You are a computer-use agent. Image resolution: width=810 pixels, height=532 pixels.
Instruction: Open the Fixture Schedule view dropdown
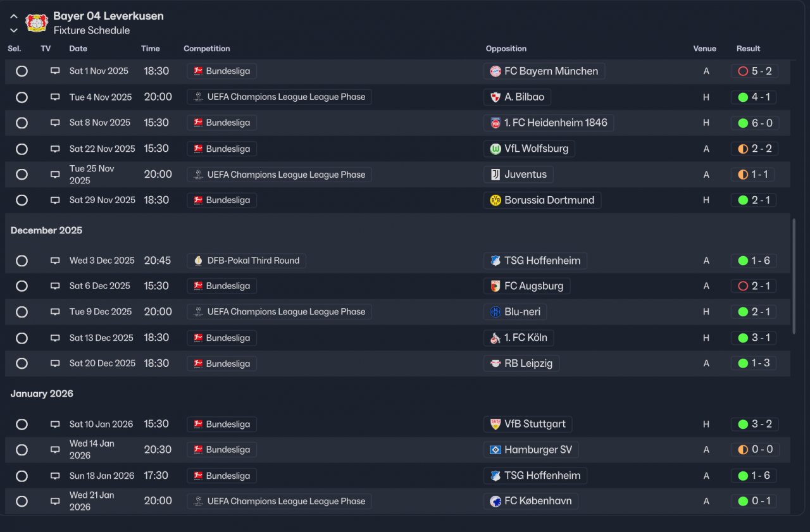pyautogui.click(x=92, y=30)
